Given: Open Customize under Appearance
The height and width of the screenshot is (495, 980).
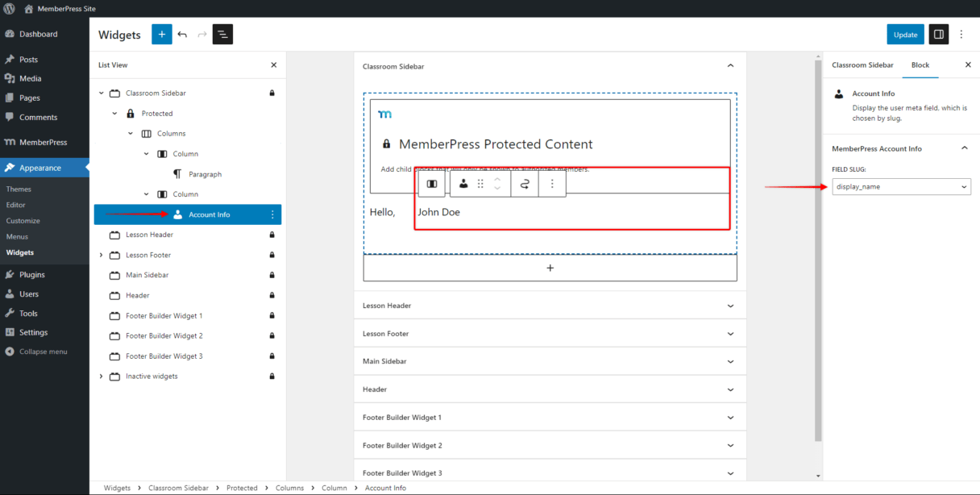Looking at the screenshot, I should tap(23, 221).
